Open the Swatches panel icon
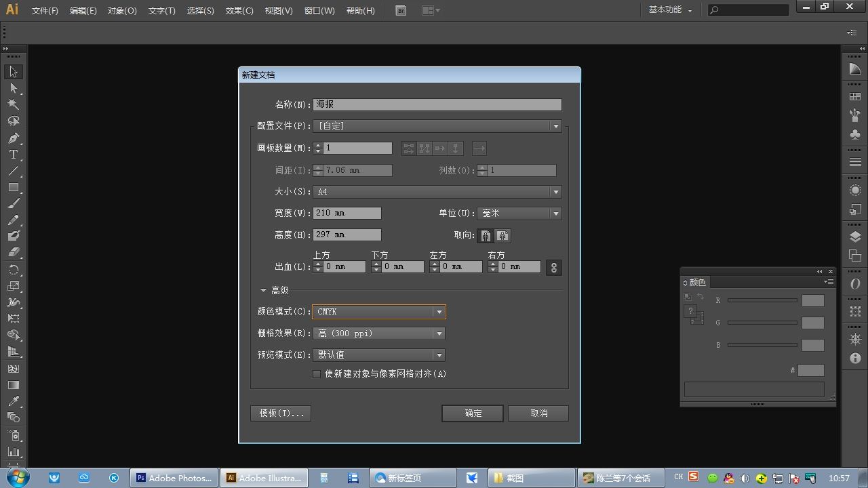 click(x=855, y=97)
